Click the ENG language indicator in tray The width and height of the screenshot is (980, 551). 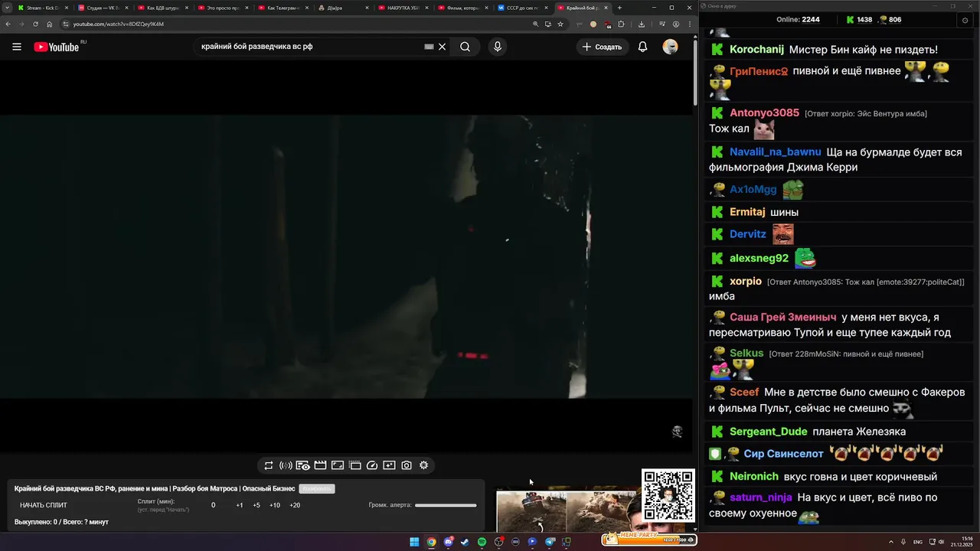click(917, 542)
